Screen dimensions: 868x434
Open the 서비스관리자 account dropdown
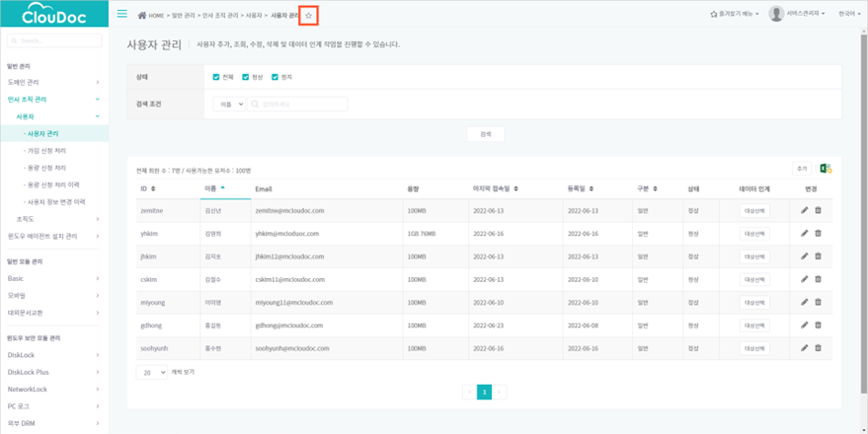tap(806, 13)
